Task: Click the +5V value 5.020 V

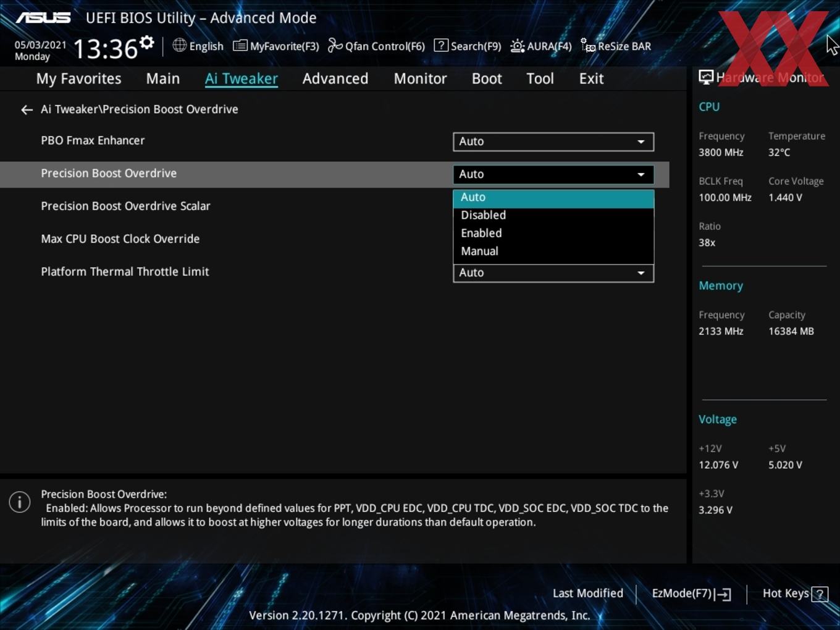Action: (785, 465)
